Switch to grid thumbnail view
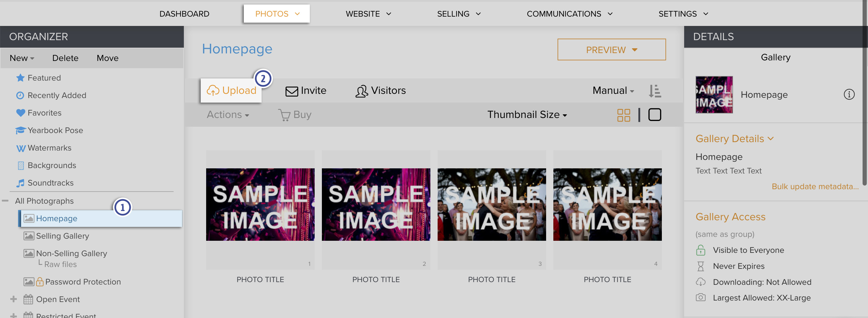This screenshot has width=868, height=318. coord(623,115)
